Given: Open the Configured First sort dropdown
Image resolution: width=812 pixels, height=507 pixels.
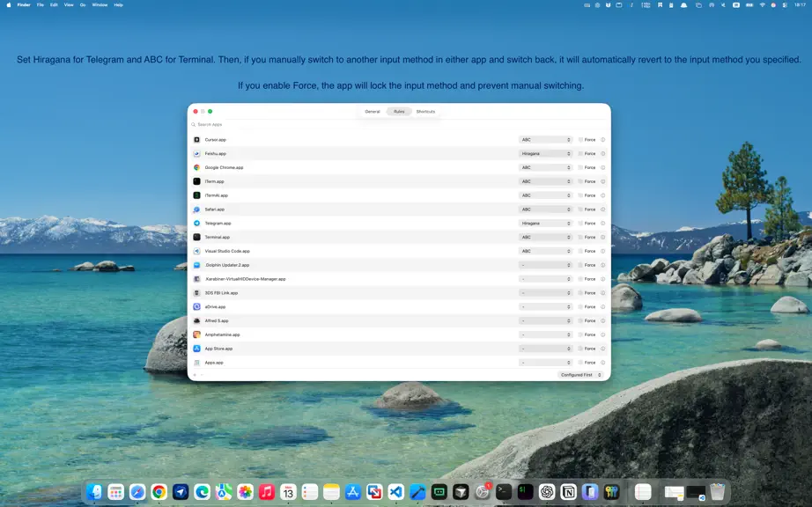Looking at the screenshot, I should pos(580,375).
